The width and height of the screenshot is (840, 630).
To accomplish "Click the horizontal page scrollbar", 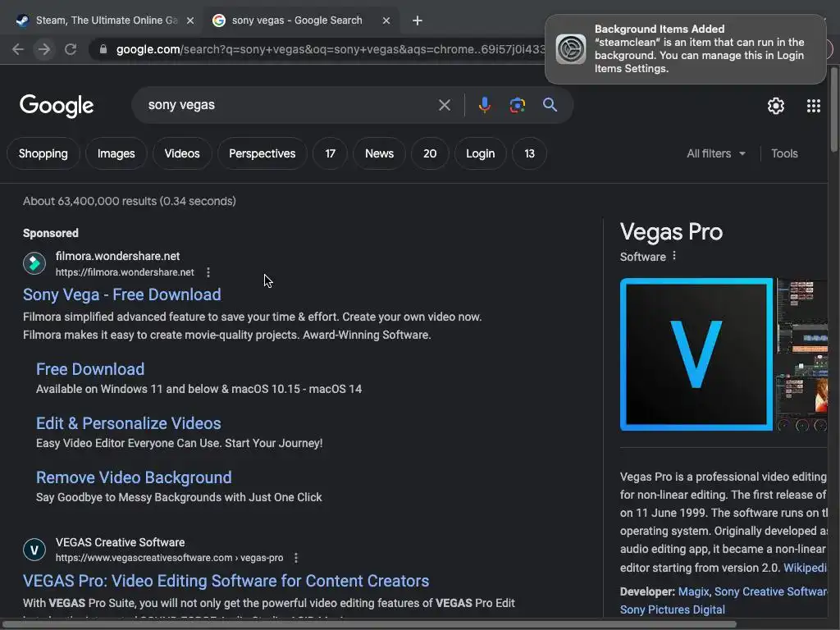I will 370,624.
